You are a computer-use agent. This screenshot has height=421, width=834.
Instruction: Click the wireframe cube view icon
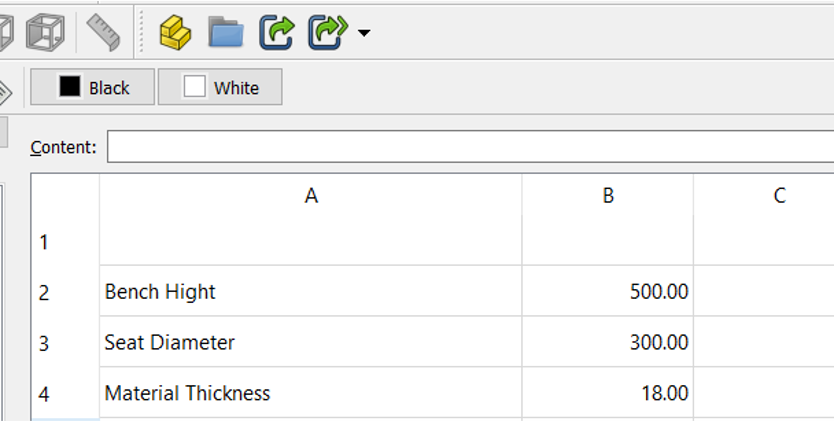(x=45, y=32)
